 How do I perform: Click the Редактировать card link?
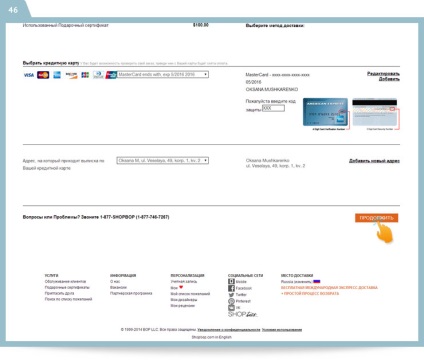tap(383, 73)
